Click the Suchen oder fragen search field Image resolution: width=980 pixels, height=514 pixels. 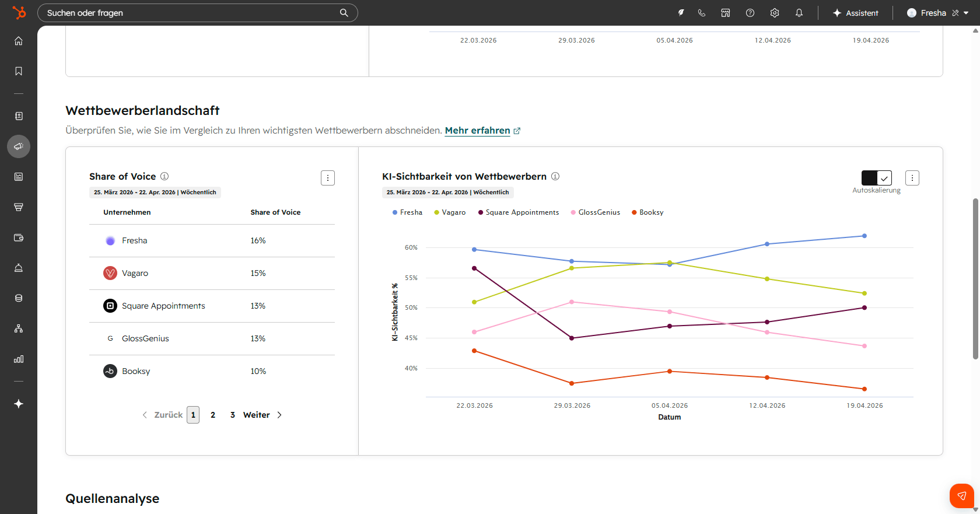click(197, 13)
